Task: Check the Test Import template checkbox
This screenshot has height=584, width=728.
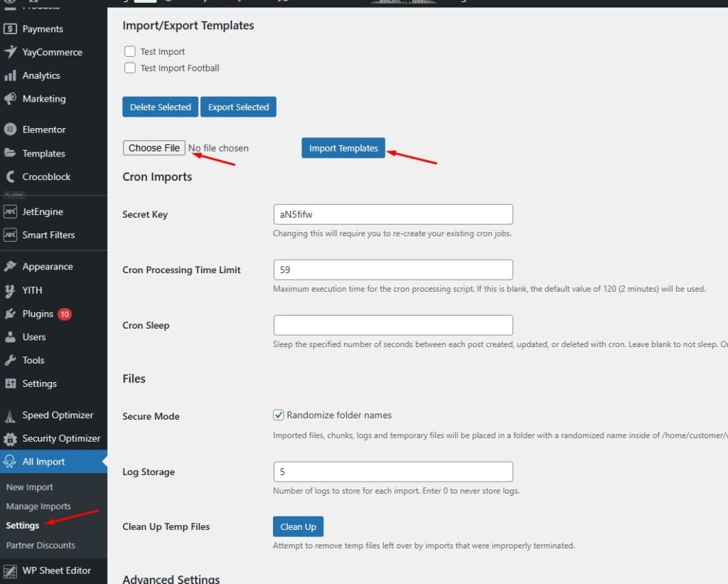Action: (130, 51)
